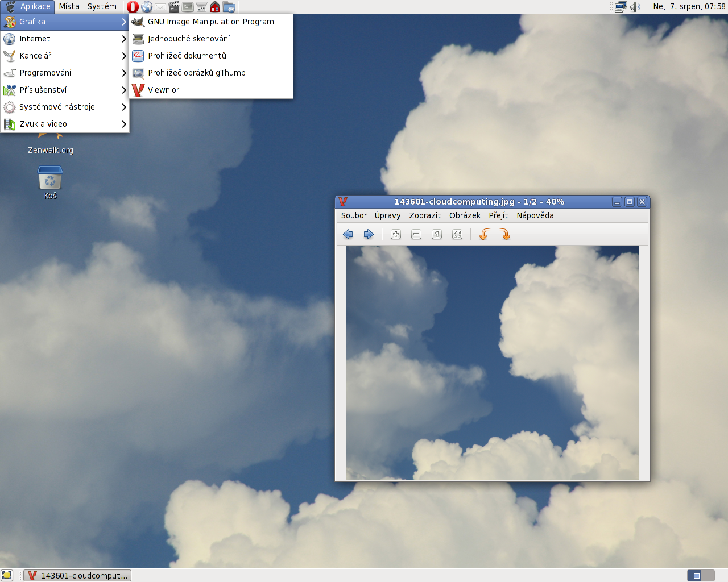Rotate image clockwise in Viewnior
The image size is (728, 582).
pos(505,234)
